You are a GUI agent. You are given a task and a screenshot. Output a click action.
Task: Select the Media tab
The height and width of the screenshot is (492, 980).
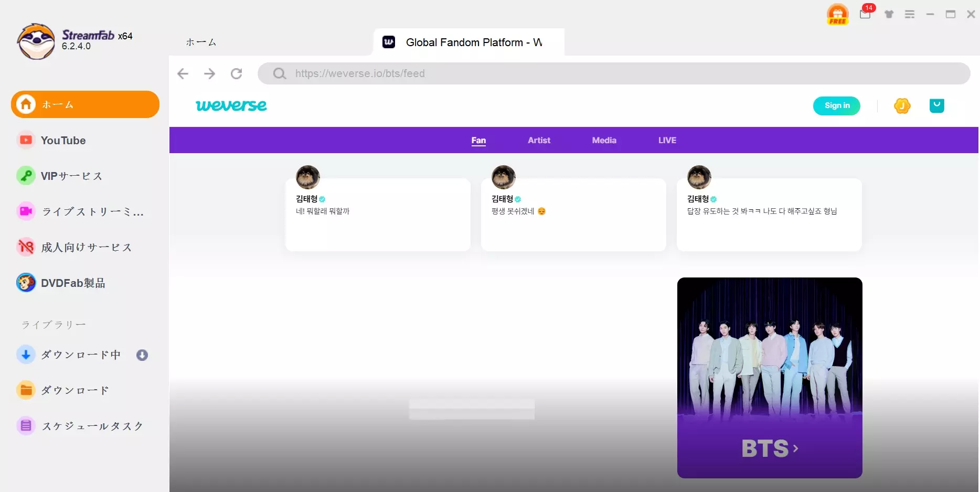click(604, 140)
